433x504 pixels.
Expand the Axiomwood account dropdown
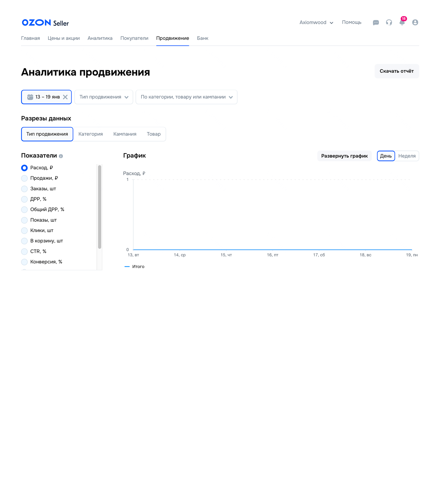pos(316,22)
